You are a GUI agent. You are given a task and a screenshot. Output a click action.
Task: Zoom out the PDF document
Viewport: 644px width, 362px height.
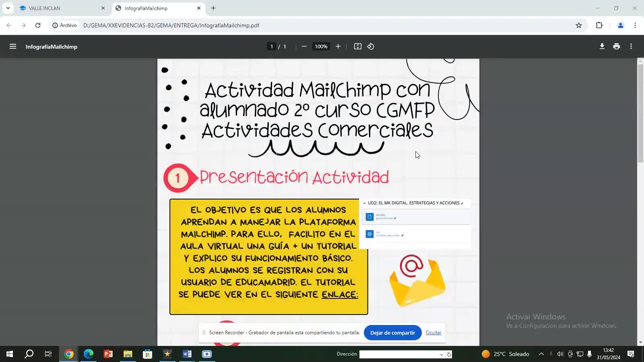(x=304, y=47)
